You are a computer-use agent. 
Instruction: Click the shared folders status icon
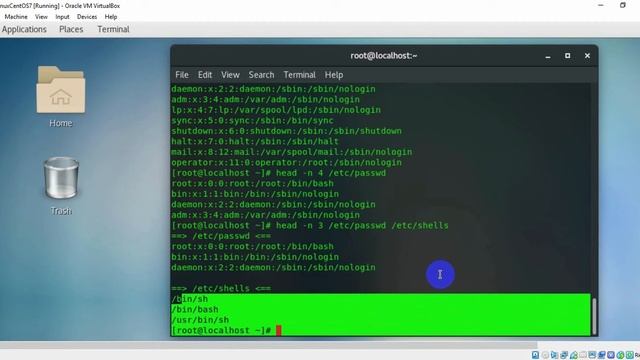click(x=583, y=355)
